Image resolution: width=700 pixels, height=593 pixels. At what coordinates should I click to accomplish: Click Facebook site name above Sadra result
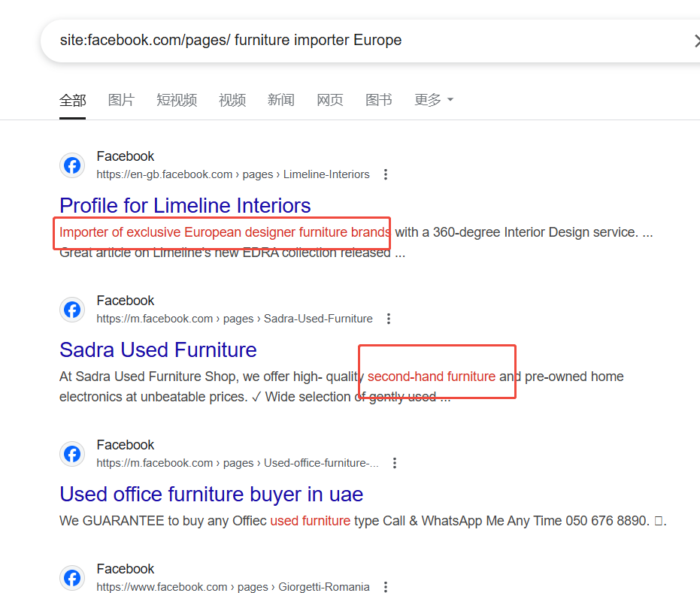pos(126,301)
